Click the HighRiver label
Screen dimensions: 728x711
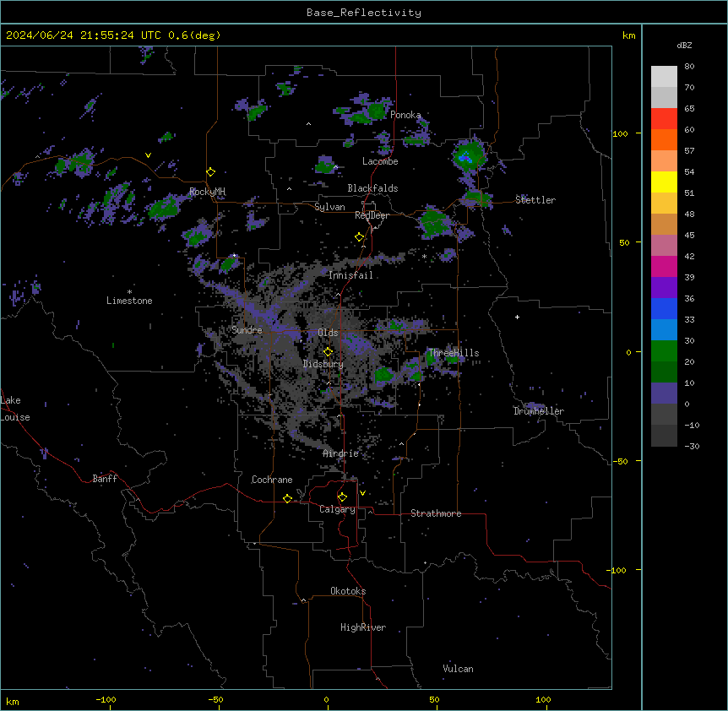[363, 627]
